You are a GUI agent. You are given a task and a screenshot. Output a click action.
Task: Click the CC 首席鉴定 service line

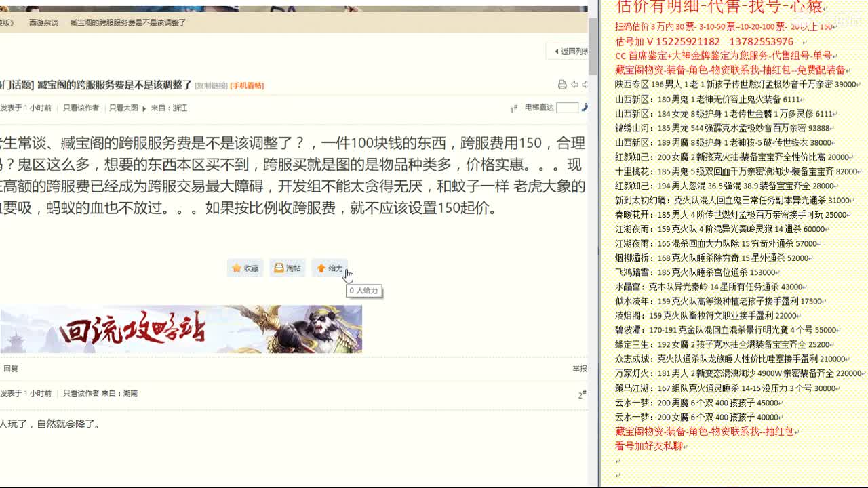click(x=724, y=56)
